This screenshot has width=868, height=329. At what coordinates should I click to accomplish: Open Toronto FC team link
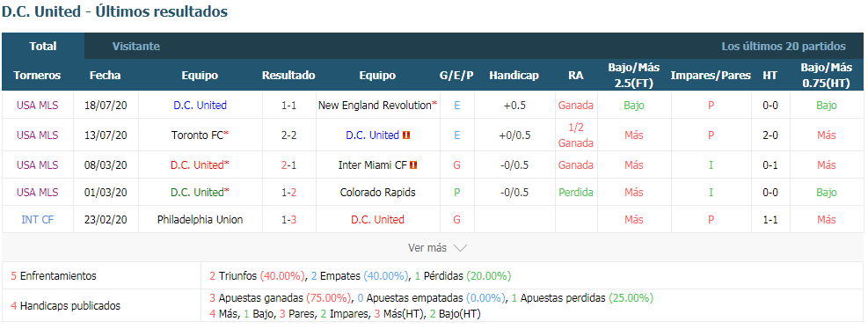coord(197,135)
